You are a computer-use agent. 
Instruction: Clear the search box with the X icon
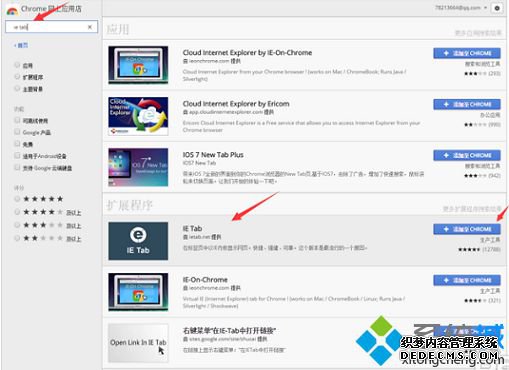pos(90,27)
